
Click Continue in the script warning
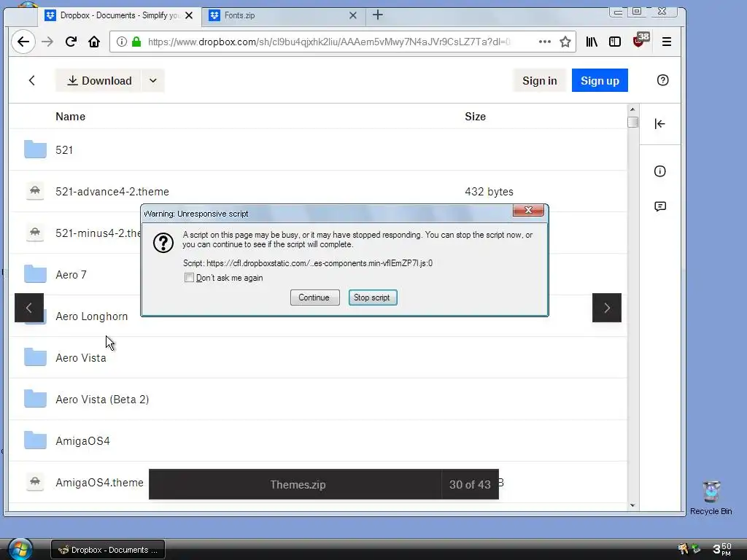point(314,297)
